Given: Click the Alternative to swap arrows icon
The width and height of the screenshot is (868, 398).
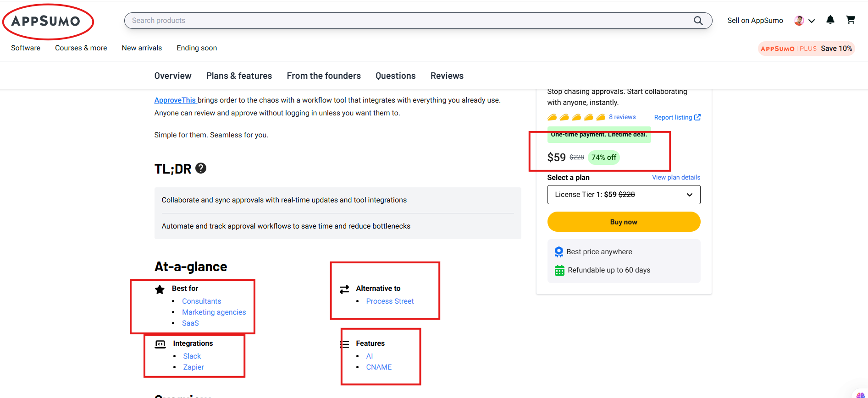Looking at the screenshot, I should [x=344, y=289].
